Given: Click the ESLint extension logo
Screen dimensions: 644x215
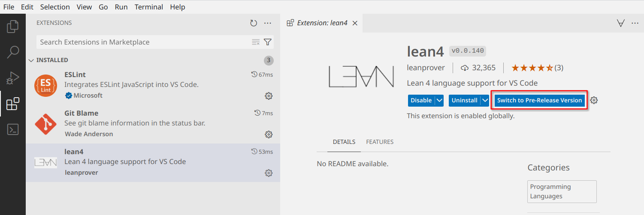Looking at the screenshot, I should pos(45,85).
